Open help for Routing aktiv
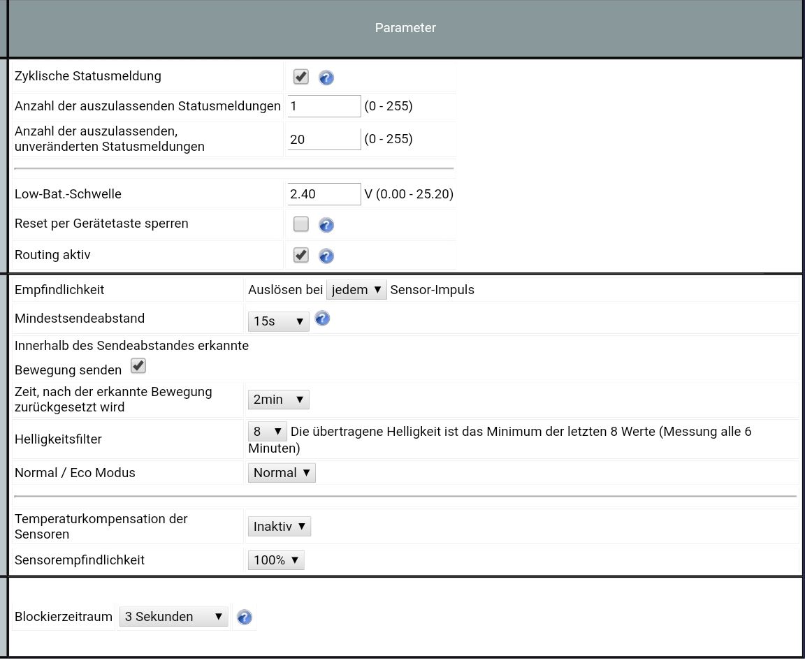The image size is (805, 672). 326,256
